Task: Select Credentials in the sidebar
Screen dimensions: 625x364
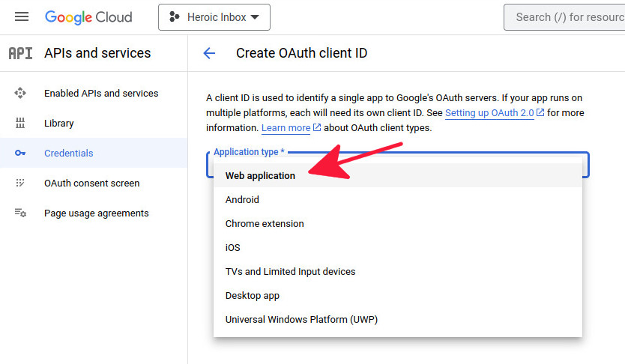Action: (94, 153)
